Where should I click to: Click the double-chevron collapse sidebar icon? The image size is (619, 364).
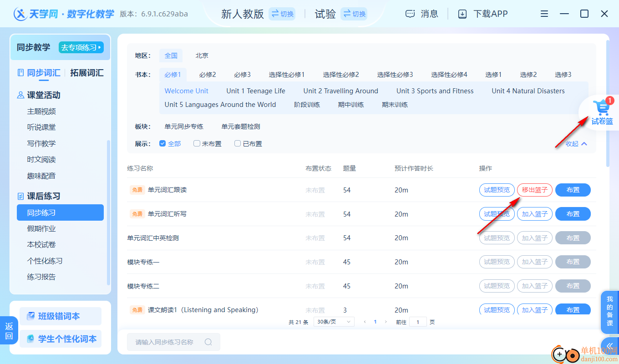(x=610, y=346)
